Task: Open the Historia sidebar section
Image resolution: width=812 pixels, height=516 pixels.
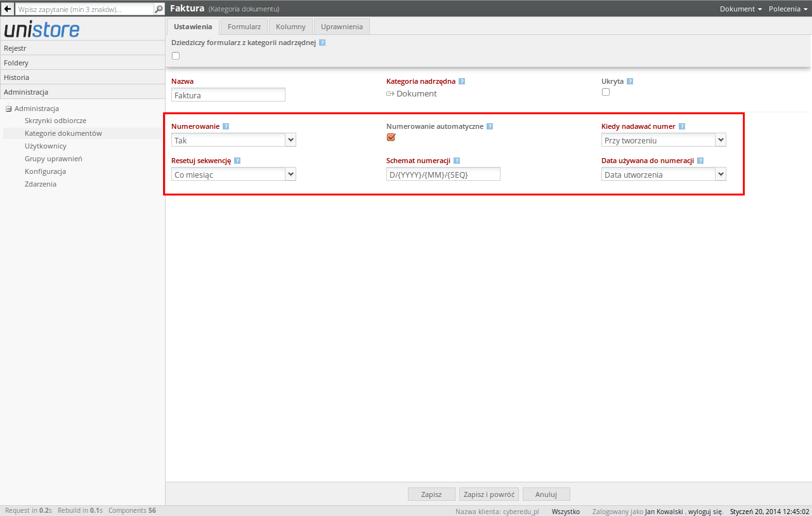Action: [x=82, y=77]
